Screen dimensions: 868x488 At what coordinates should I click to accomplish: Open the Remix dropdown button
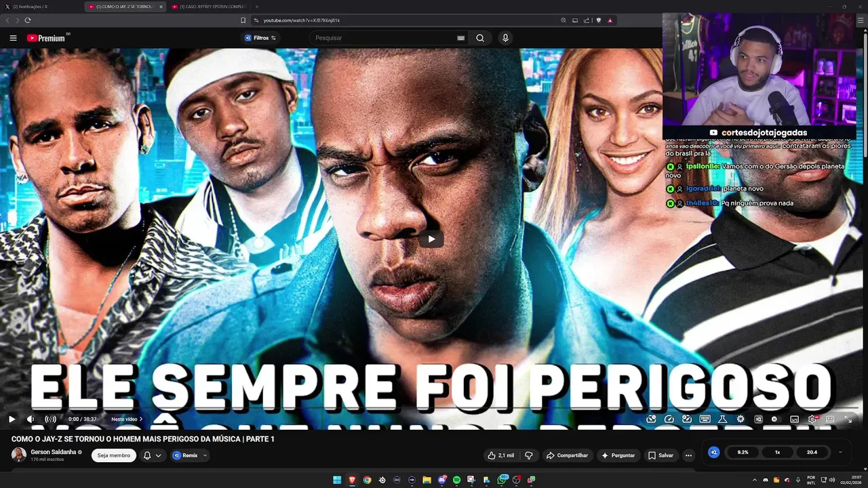[x=190, y=455]
